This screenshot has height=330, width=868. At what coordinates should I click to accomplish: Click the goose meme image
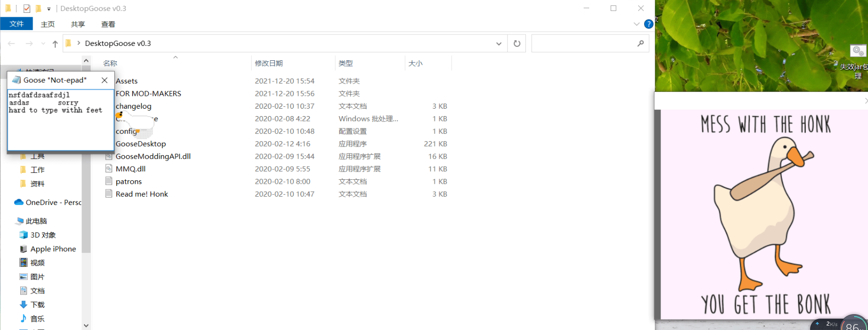click(764, 214)
